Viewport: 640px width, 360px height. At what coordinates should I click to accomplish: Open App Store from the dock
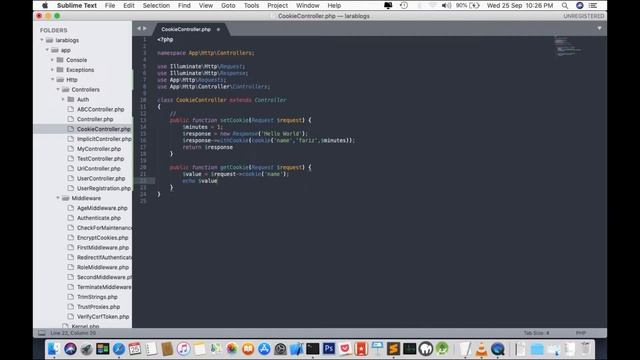click(264, 349)
